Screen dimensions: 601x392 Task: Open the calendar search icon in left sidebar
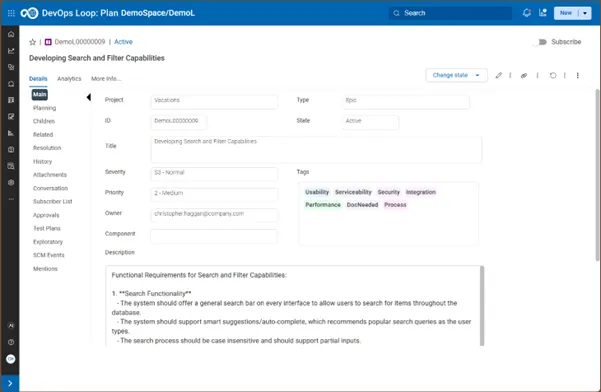[11, 166]
